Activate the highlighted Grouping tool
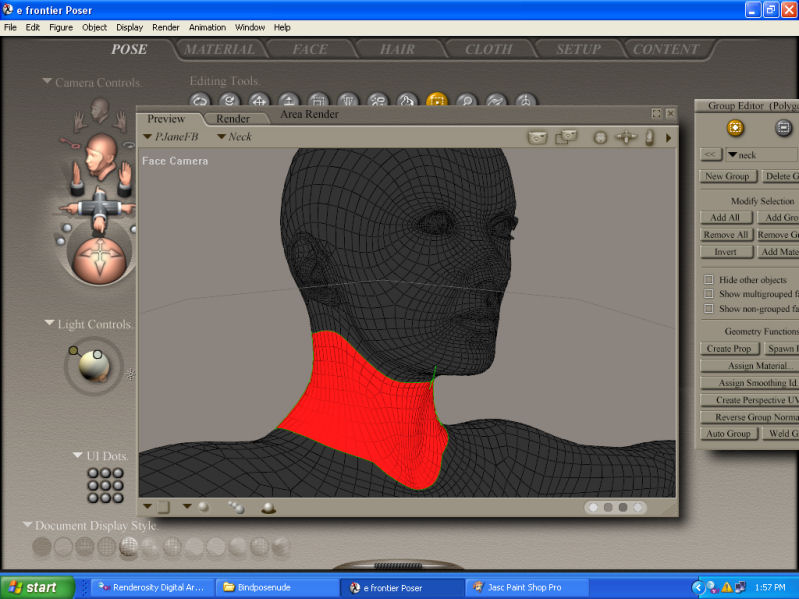This screenshot has height=599, width=799. 437,101
